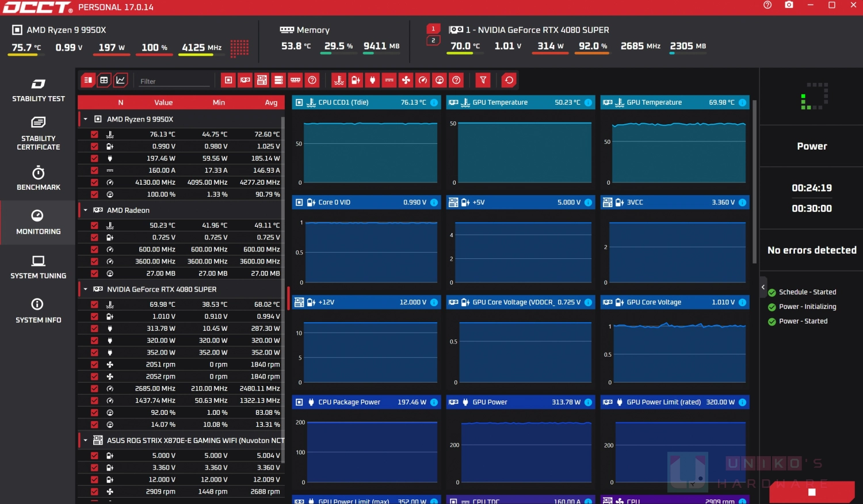
Task: Uncheck the Ryzen 197.46 W power row
Action: [x=94, y=158]
